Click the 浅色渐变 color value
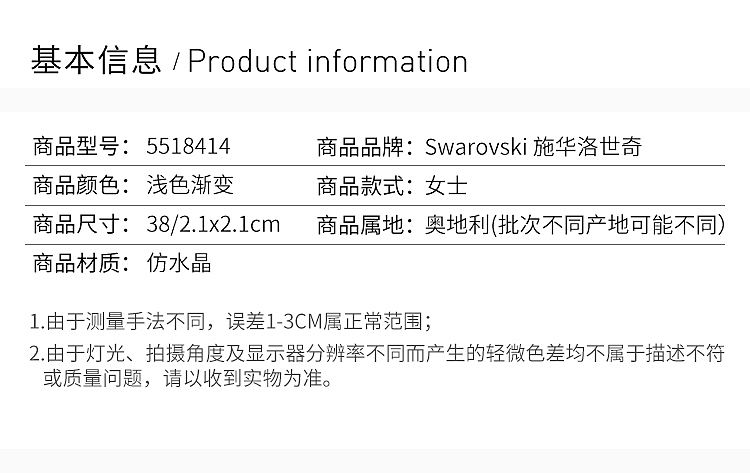This screenshot has height=473, width=750. 190,186
